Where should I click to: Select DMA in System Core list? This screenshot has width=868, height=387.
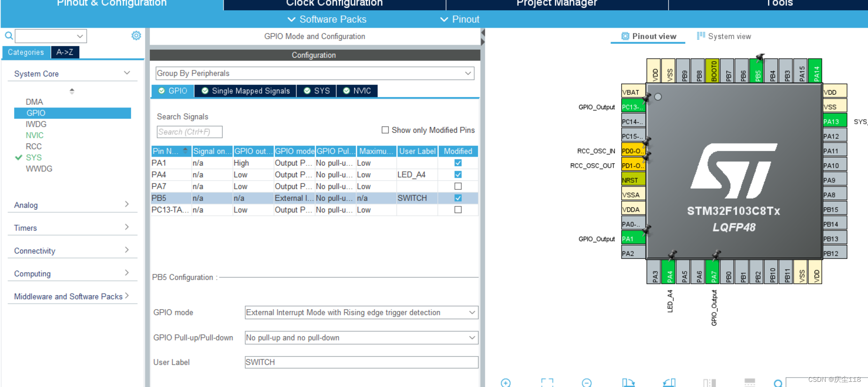tap(34, 102)
